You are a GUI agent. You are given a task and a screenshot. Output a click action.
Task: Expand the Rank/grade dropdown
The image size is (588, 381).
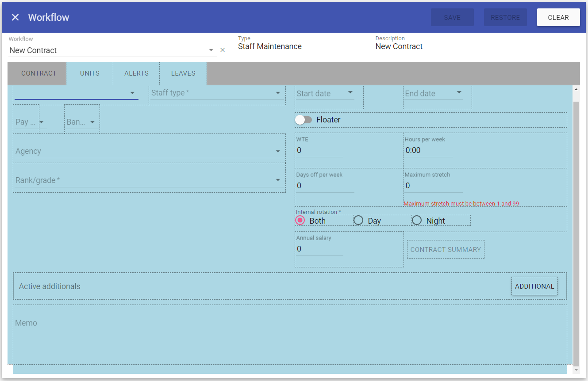(278, 180)
